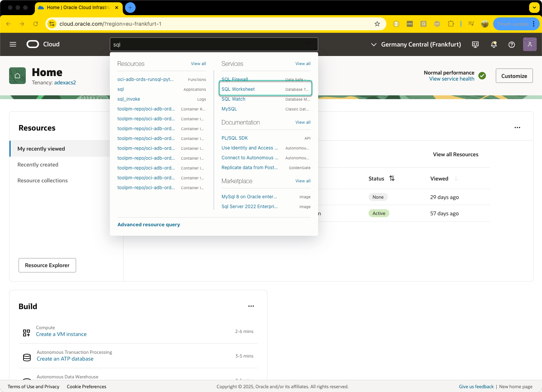Viewport: 542px width, 392px height.
Task: Open Cookie Preferences in the footer
Action: [86, 386]
